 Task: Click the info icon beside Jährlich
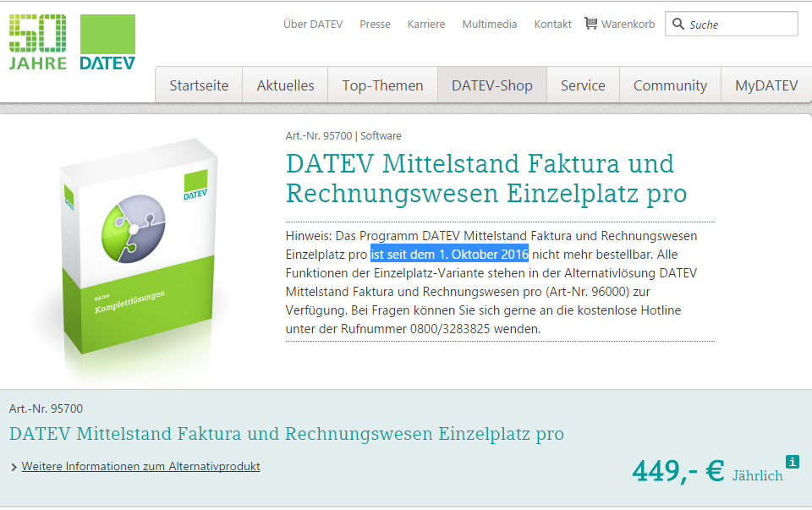[x=793, y=461]
